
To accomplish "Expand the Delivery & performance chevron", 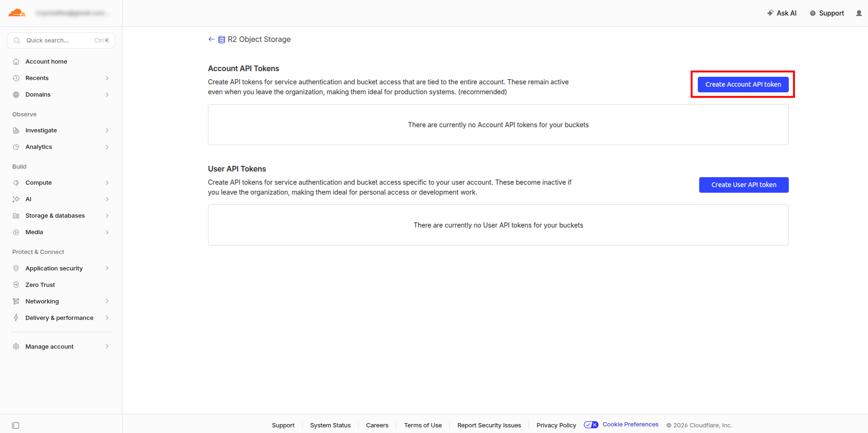I will (x=107, y=318).
